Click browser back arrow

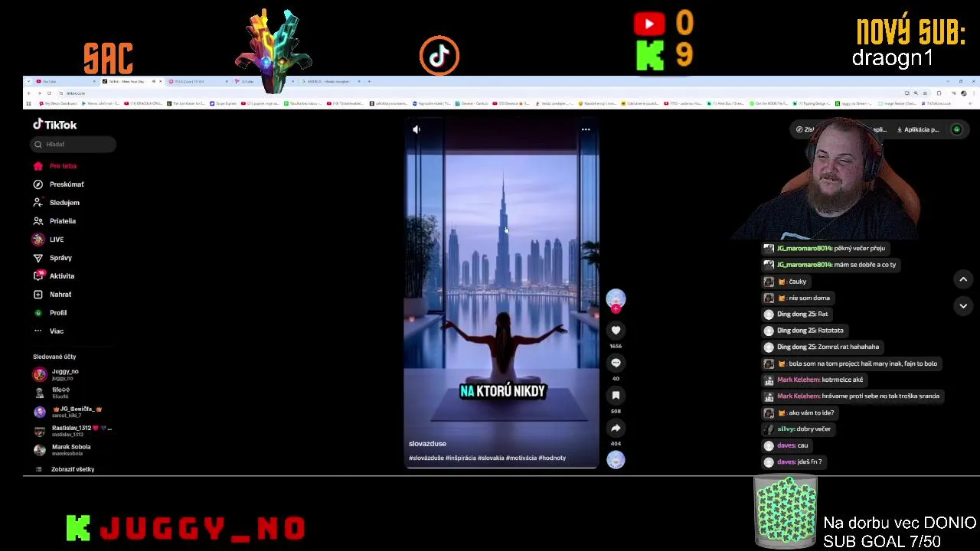[29, 93]
